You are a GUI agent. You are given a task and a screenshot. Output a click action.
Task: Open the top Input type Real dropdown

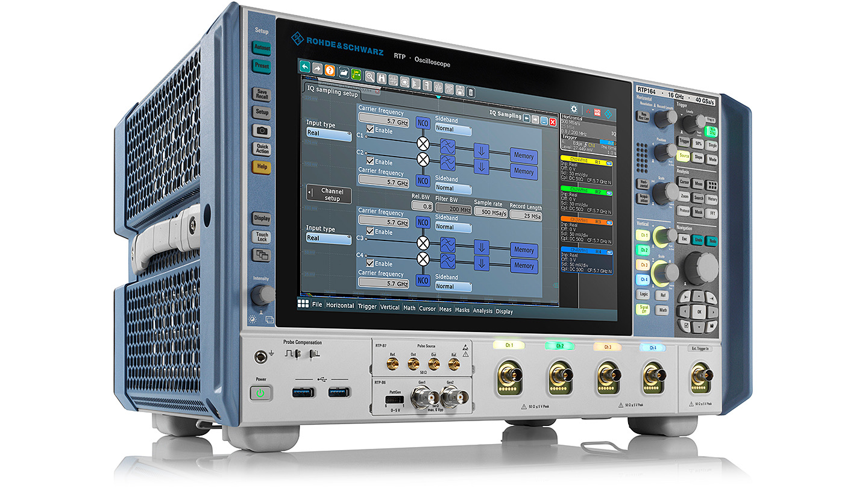329,134
